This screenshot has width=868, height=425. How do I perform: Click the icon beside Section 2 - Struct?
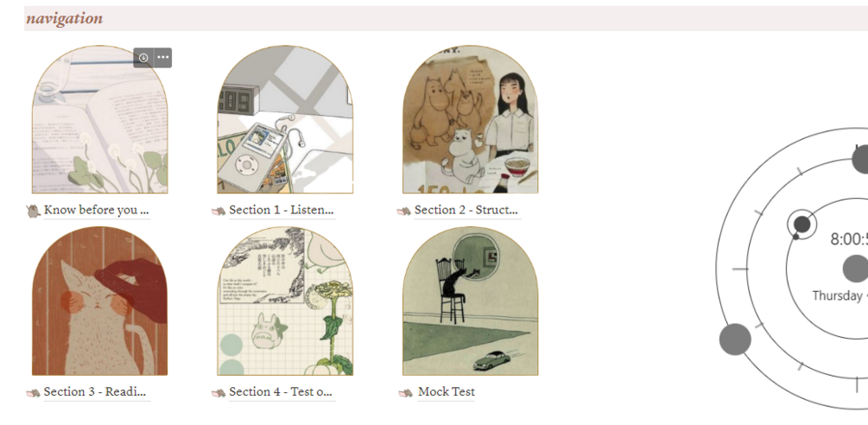click(x=403, y=210)
